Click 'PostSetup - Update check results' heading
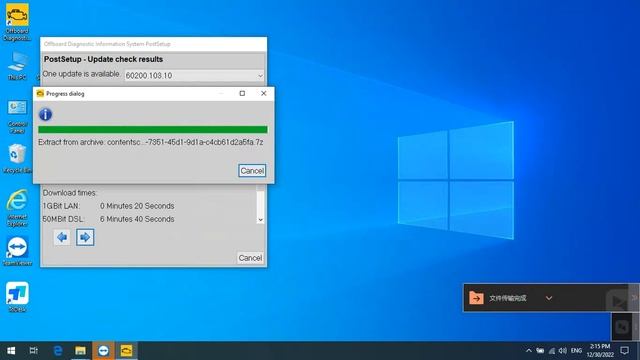The width and height of the screenshot is (640, 360). [103, 59]
